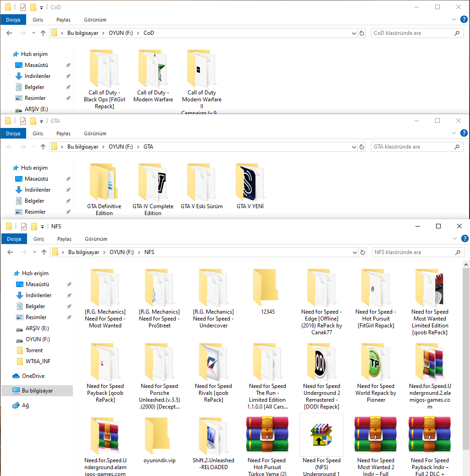Open quick access toolbar dropdown in NFS window

pos(43,227)
